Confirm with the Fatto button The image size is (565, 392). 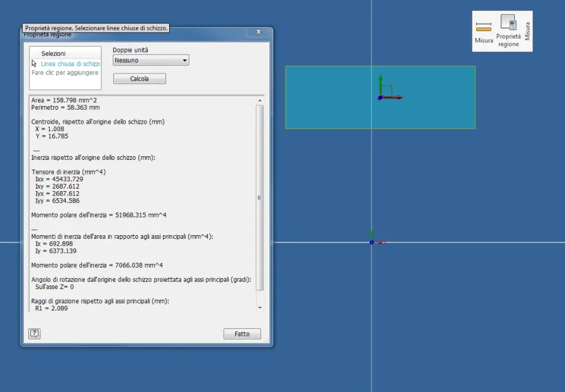pos(242,334)
